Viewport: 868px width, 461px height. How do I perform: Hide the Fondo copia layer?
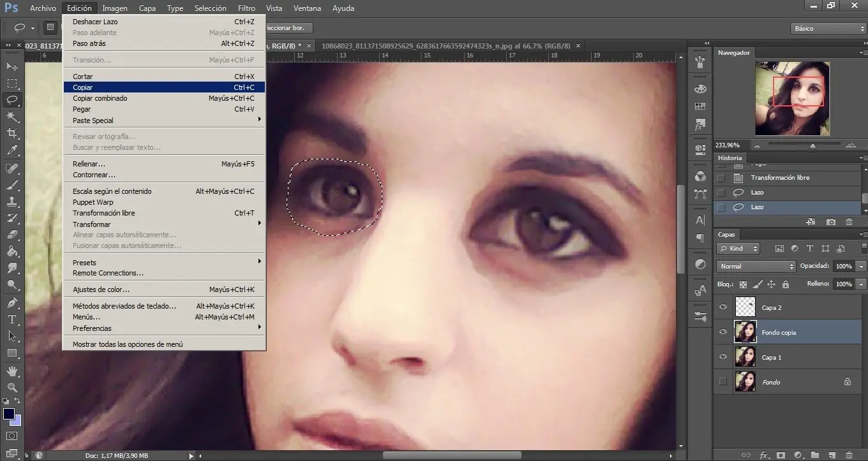pyautogui.click(x=723, y=332)
